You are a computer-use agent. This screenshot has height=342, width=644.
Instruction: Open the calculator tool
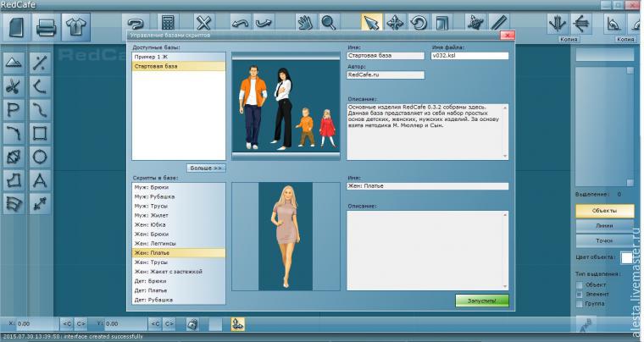[x=168, y=23]
